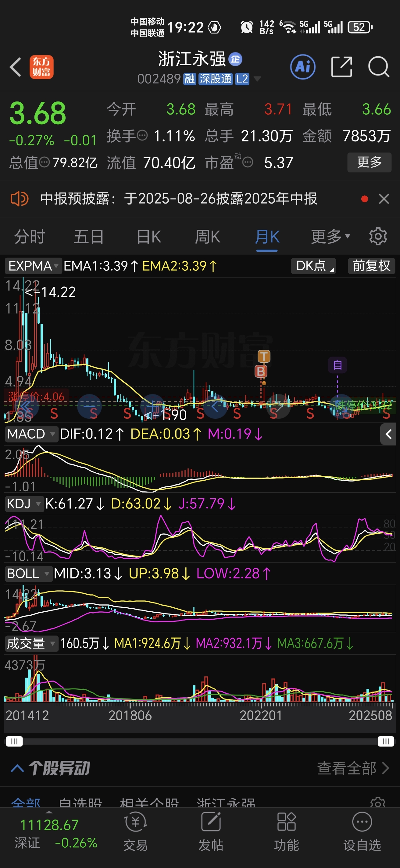Viewport: 400px width, 868px height.
Task: Tap 涨停价:4.06 label on chart
Action: pos(36,397)
